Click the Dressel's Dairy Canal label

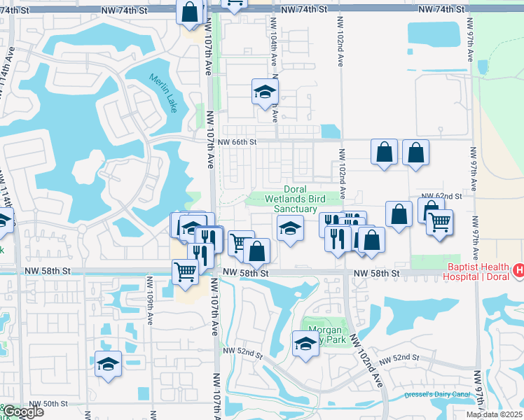437,394
